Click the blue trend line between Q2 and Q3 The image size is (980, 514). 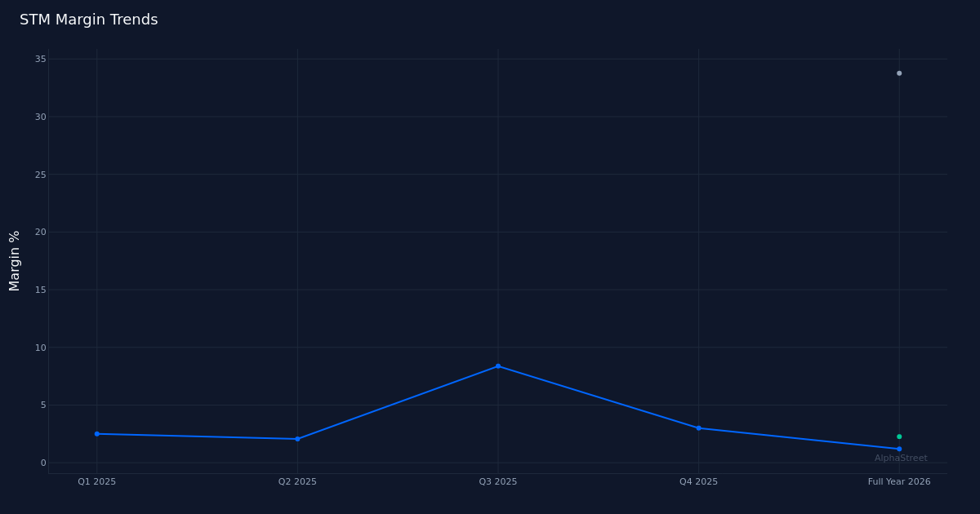click(x=398, y=402)
